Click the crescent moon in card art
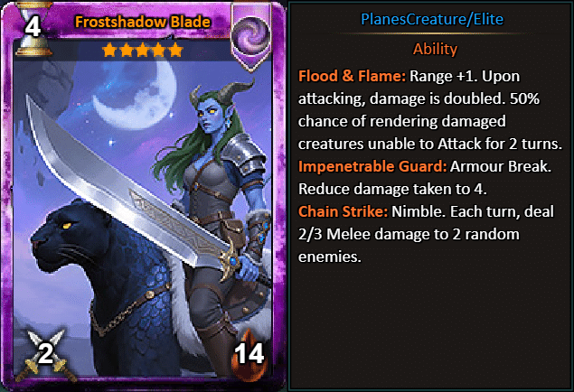 click(x=135, y=95)
